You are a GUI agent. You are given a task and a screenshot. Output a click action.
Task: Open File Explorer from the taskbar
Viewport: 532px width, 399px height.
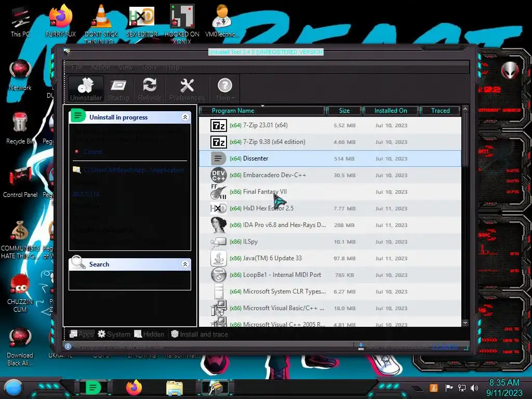coord(175,388)
